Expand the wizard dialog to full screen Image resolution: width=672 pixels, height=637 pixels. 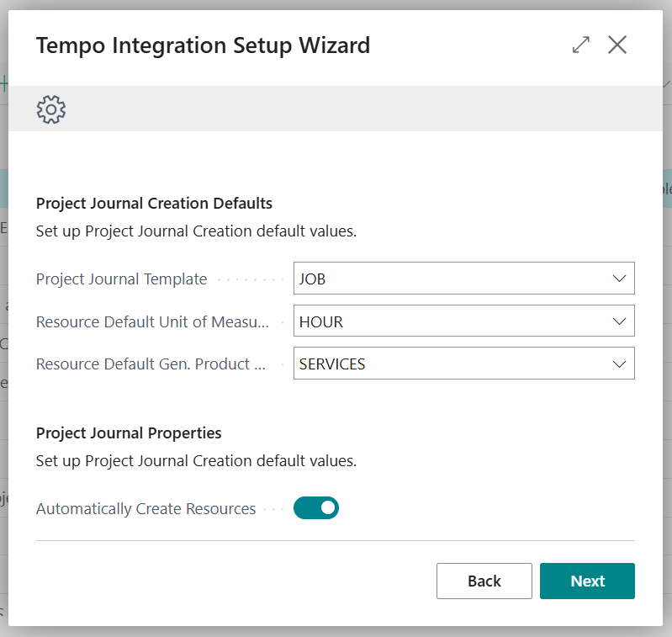point(580,45)
